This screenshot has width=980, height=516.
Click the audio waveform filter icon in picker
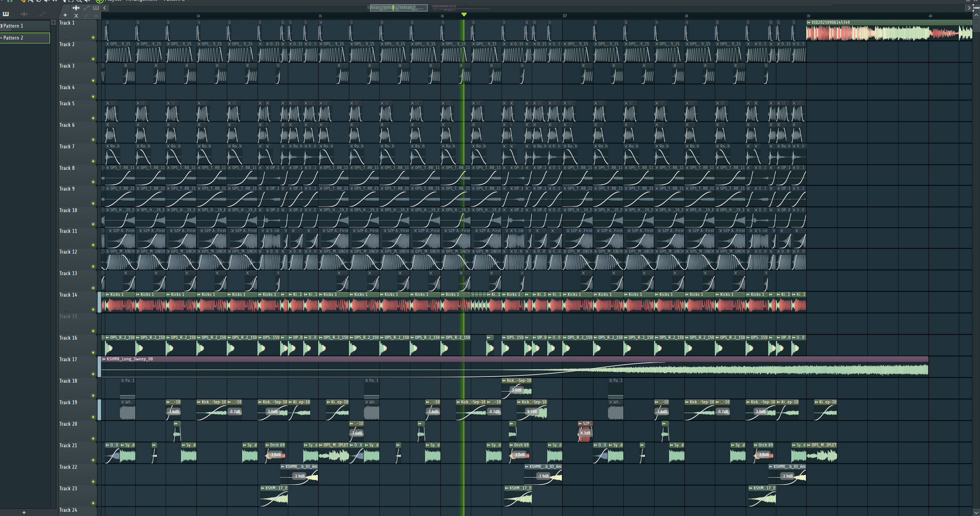pos(24,14)
